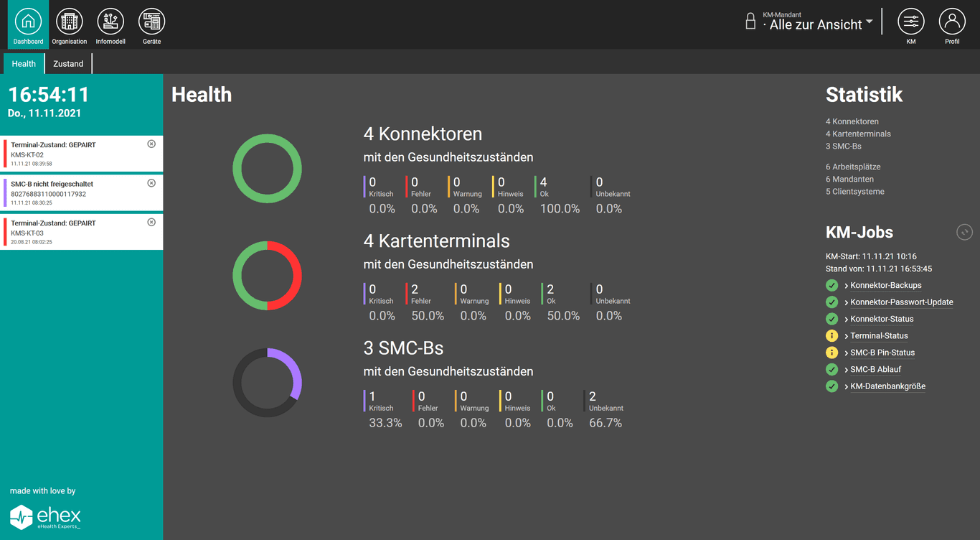Image resolution: width=980 pixels, height=540 pixels.
Task: Open the Infomodell section
Action: [x=110, y=22]
